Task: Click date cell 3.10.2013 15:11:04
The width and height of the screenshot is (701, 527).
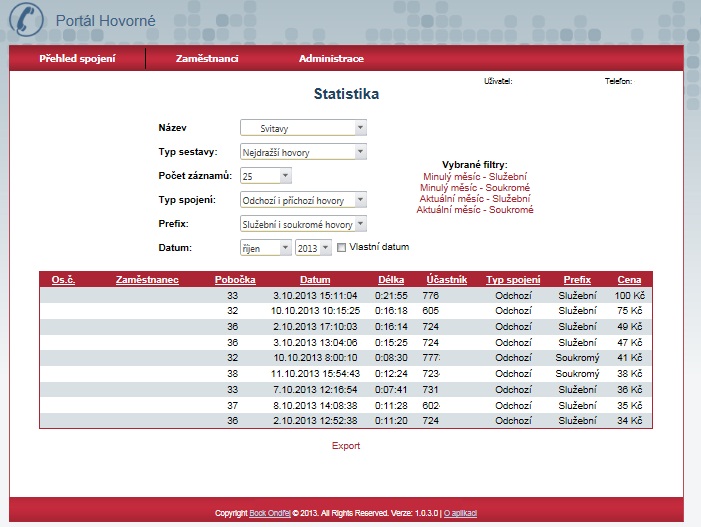Action: (x=315, y=295)
